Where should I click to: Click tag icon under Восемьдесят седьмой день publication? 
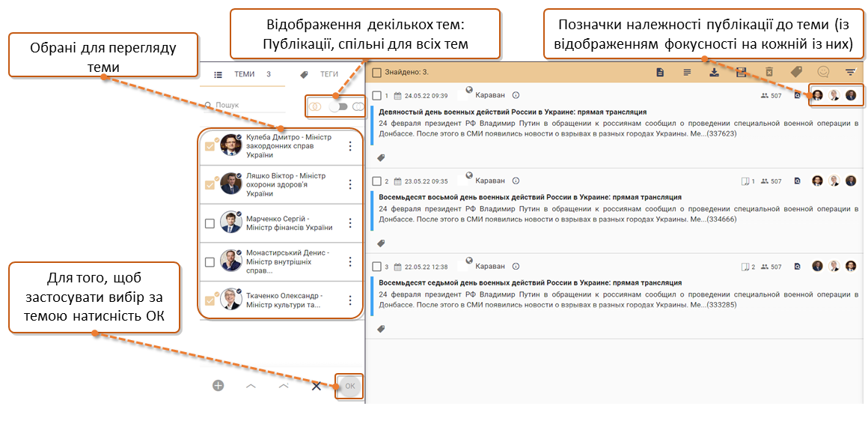tap(381, 329)
